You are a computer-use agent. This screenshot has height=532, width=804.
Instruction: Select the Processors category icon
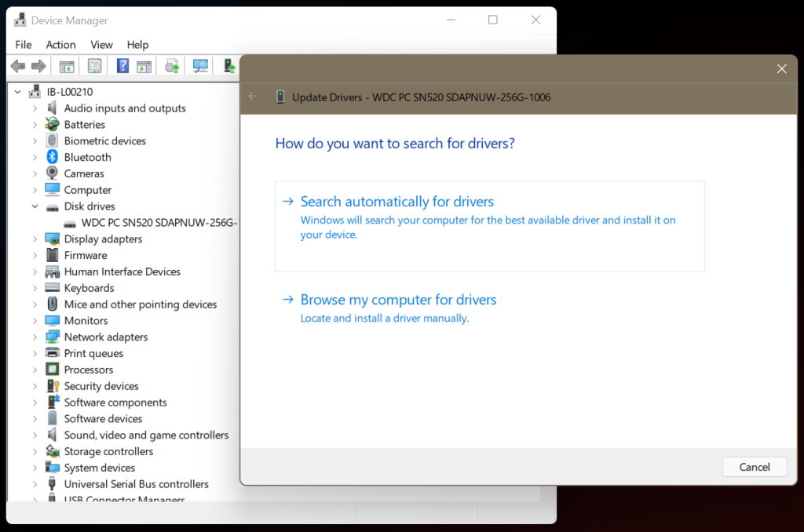coord(52,369)
